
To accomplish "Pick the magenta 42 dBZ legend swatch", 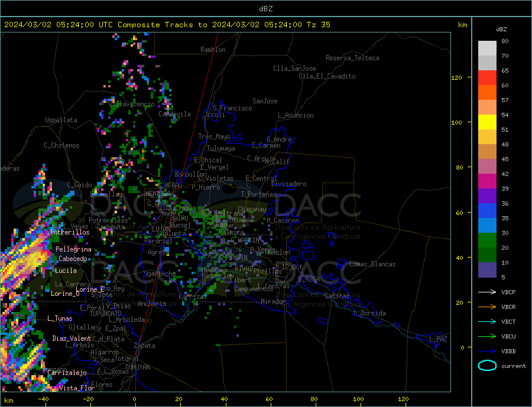I will click(x=487, y=181).
